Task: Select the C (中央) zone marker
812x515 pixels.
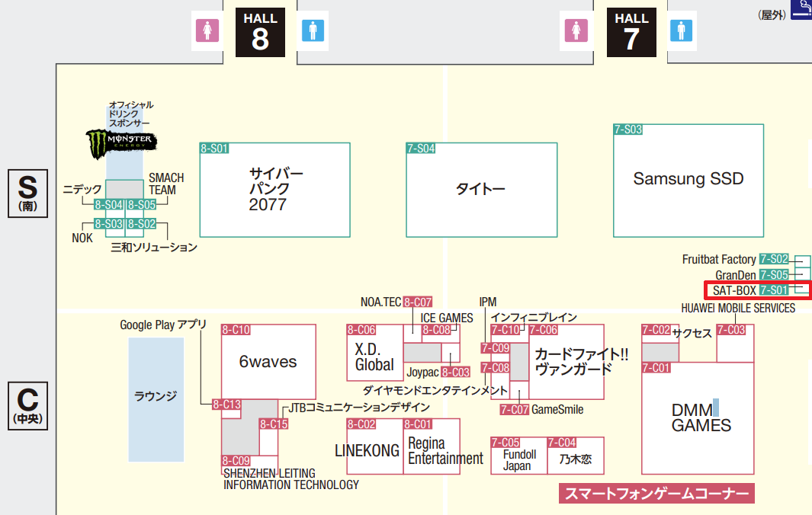Action: tap(28, 406)
